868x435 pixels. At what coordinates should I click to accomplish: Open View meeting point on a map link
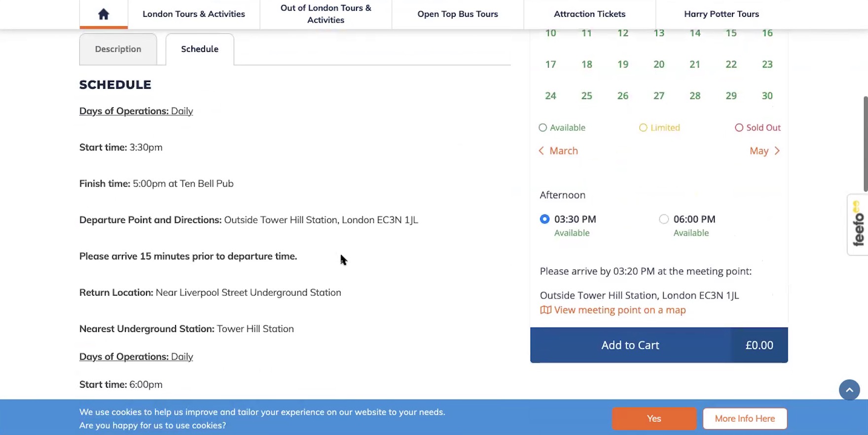click(619, 310)
